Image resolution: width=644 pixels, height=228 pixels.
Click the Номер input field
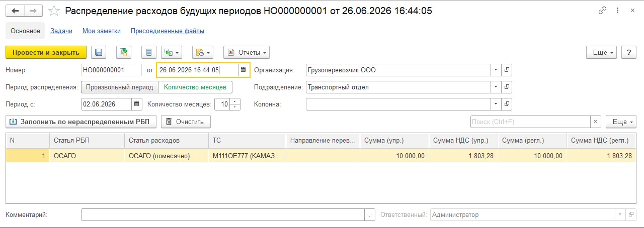tap(111, 70)
